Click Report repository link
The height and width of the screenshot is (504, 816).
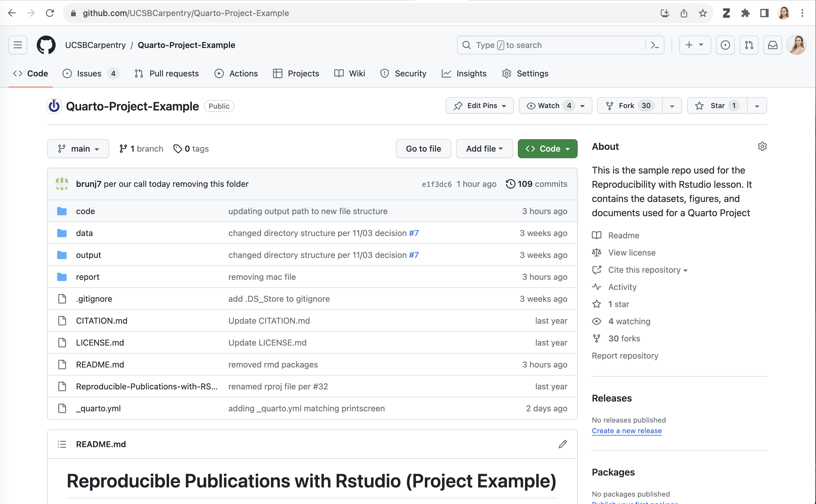tap(625, 356)
